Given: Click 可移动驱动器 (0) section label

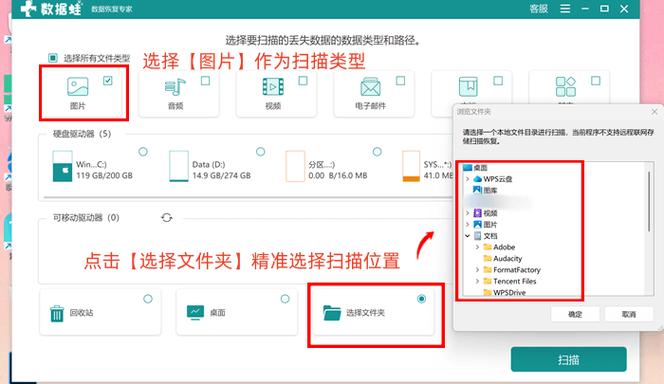Looking at the screenshot, I should click(86, 218).
